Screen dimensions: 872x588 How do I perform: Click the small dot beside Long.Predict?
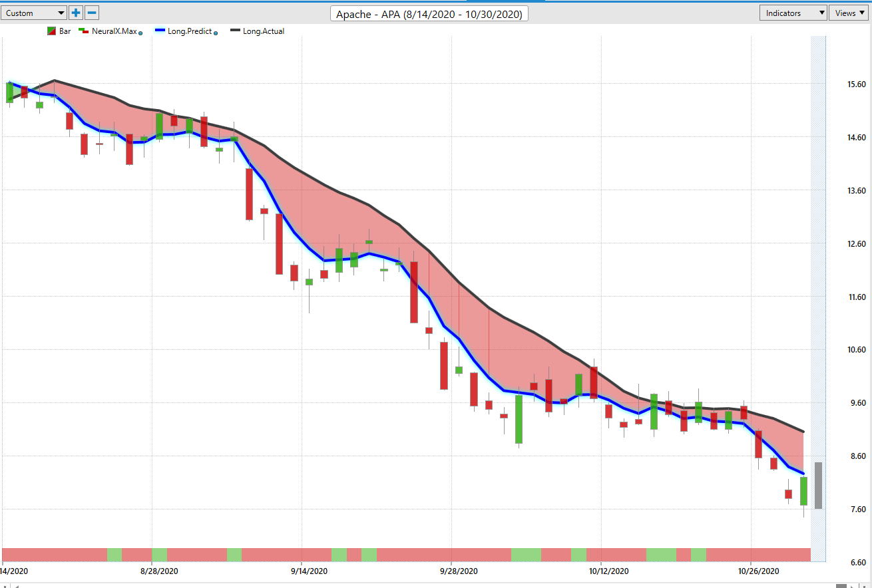tap(216, 32)
